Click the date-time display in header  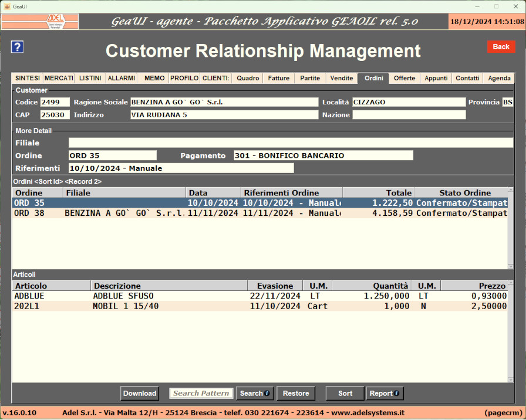click(487, 22)
